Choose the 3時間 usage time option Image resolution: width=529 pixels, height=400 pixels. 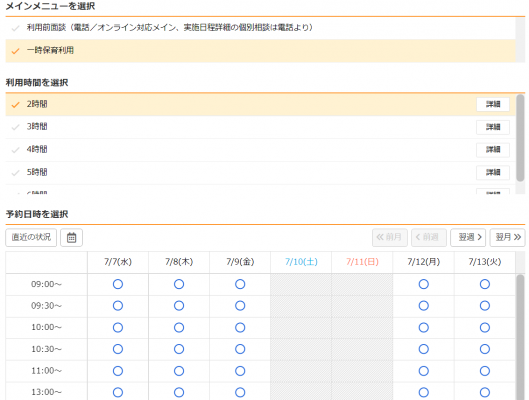(260, 127)
